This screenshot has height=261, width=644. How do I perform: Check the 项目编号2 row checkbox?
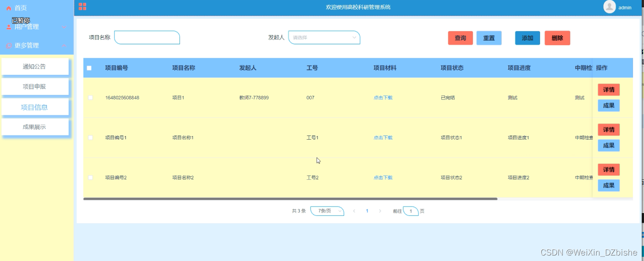[x=90, y=177]
